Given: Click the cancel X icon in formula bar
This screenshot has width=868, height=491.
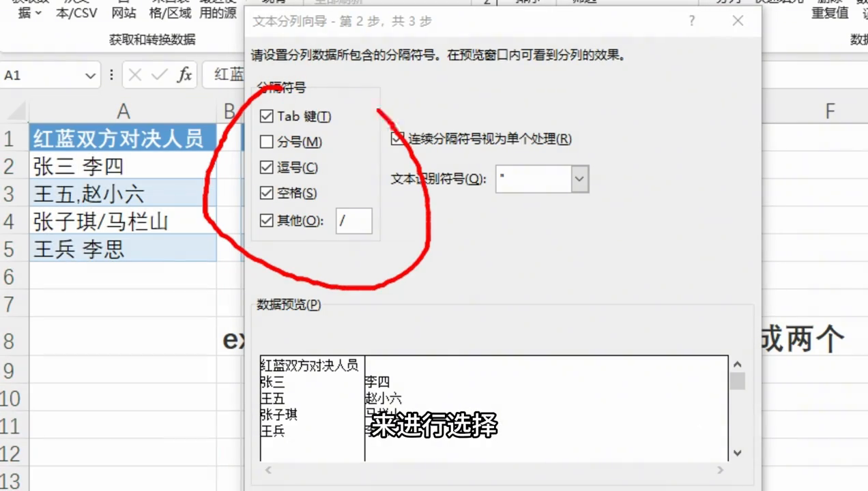Looking at the screenshot, I should pos(135,75).
